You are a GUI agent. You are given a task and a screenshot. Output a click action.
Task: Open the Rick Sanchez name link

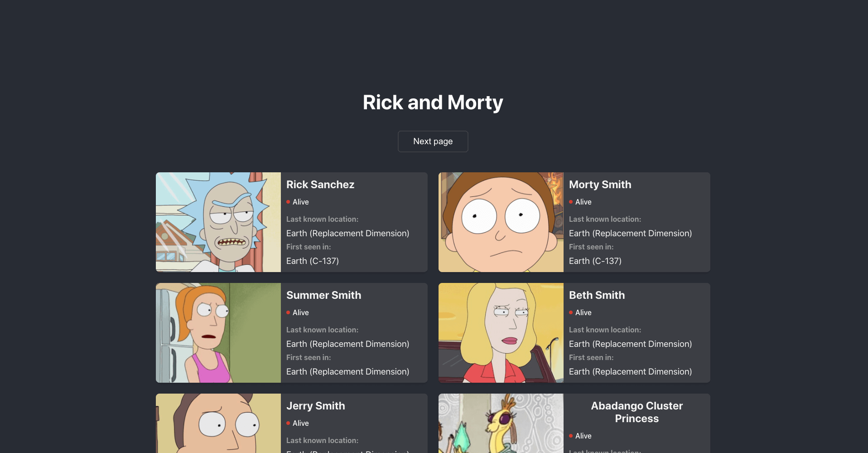320,185
